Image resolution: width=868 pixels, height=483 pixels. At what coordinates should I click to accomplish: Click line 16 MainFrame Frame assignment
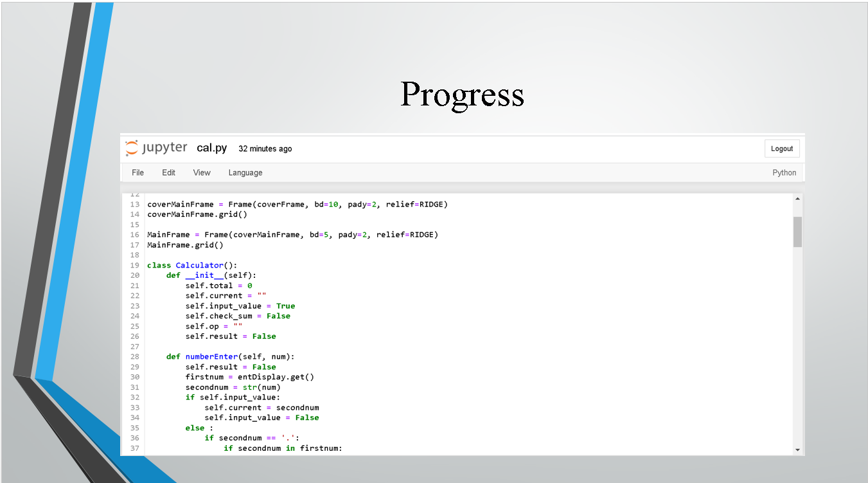pos(292,235)
